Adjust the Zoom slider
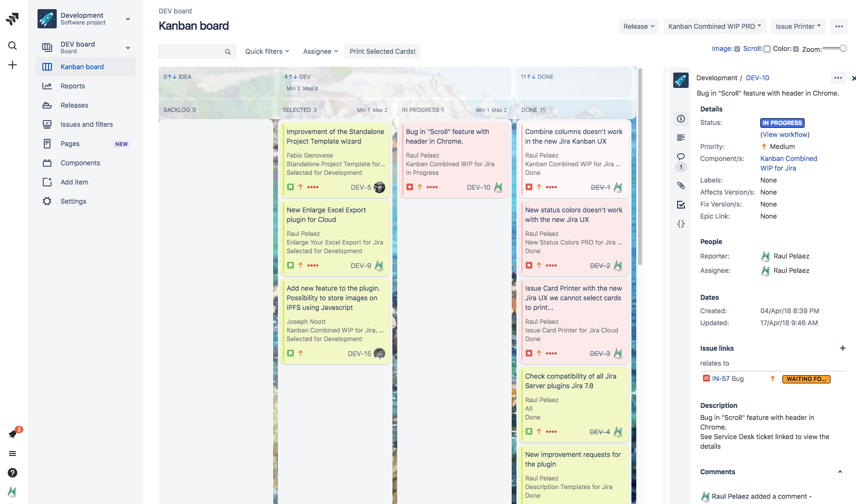Viewport: 856px width, 504px height. click(x=843, y=49)
